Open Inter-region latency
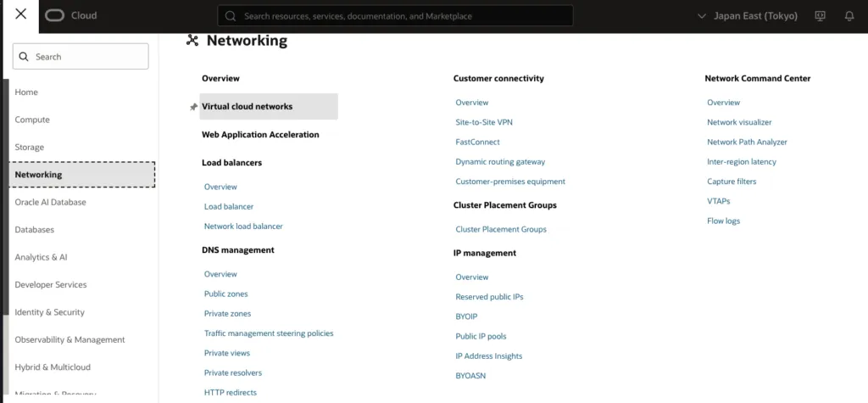Viewport: 868px width, 403px height. tap(742, 162)
